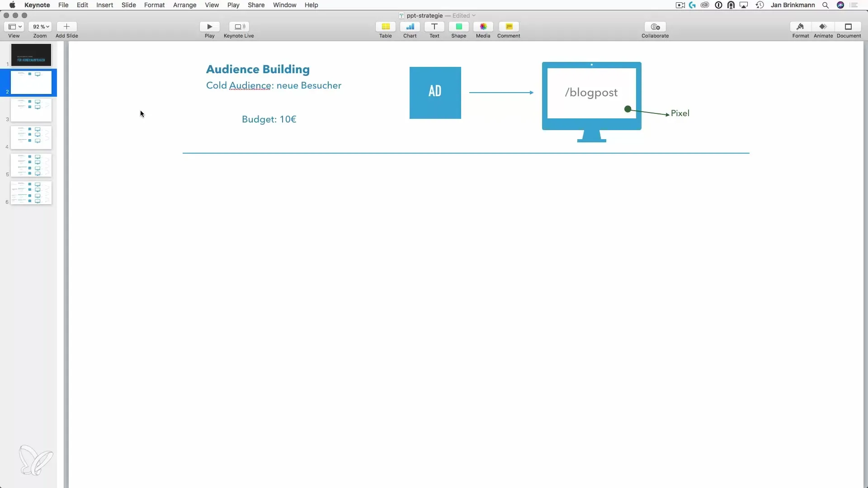The width and height of the screenshot is (868, 488).
Task: Start the slideshow with Play button
Action: click(x=210, y=27)
